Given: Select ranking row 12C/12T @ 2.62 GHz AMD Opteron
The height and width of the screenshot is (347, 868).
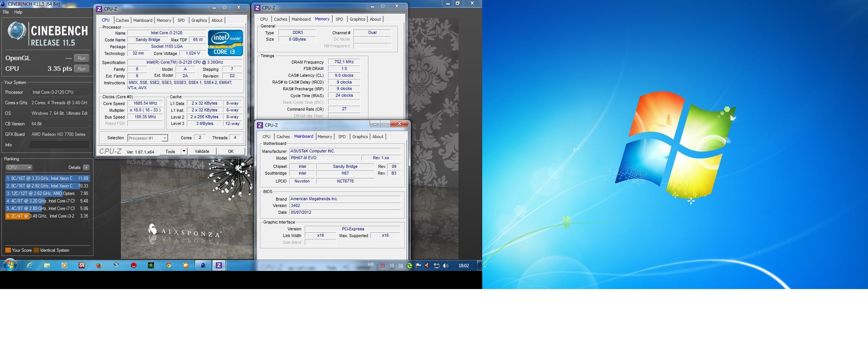Looking at the screenshot, I should (47, 193).
